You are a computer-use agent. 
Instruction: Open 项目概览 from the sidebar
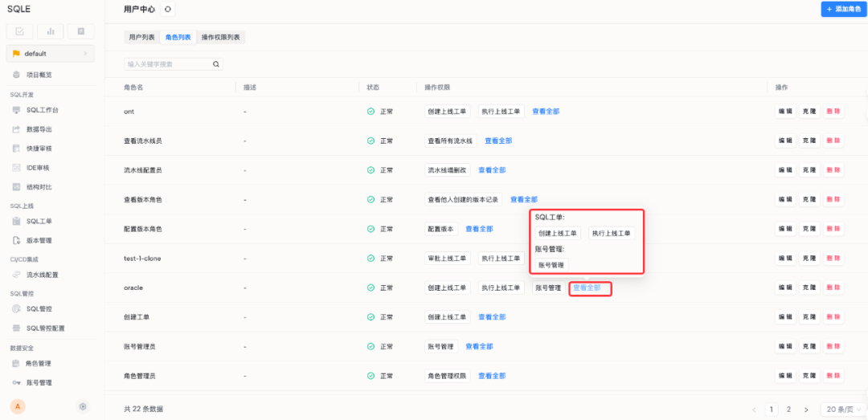39,75
